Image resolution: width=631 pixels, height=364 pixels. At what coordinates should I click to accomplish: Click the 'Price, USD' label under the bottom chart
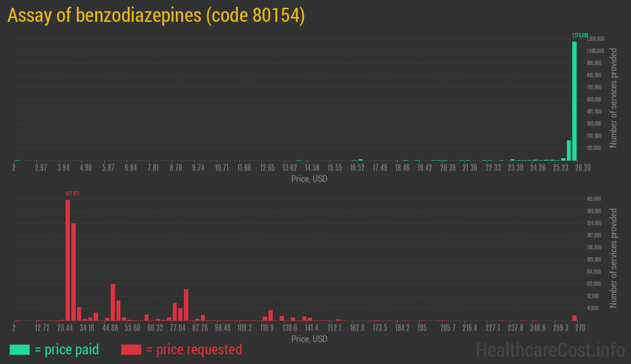click(x=309, y=339)
